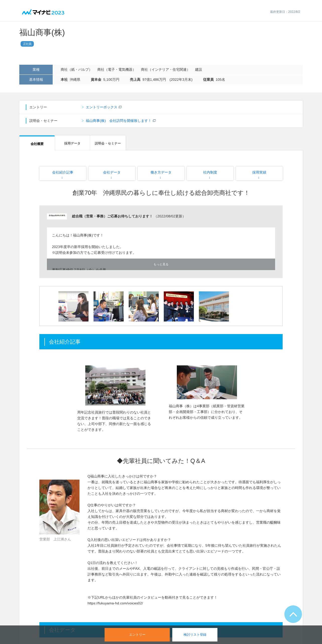Click 従業員 105名 value
322x644 pixels.
coord(214,79)
